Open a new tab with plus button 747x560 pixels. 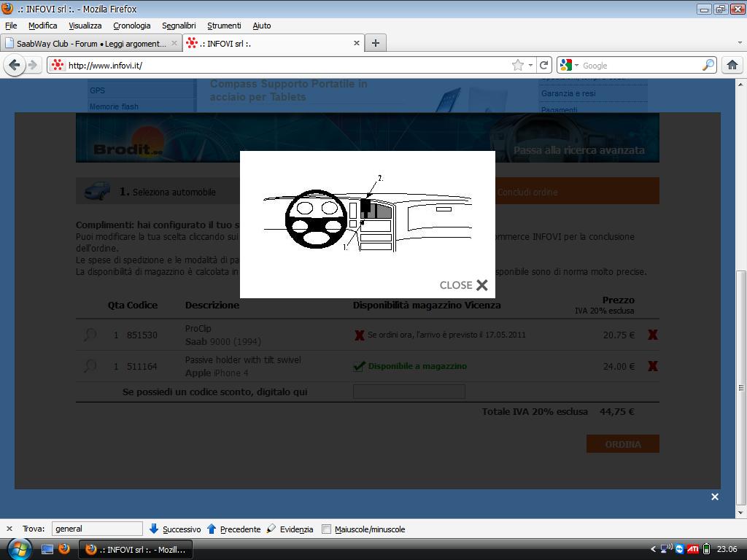pyautogui.click(x=376, y=43)
